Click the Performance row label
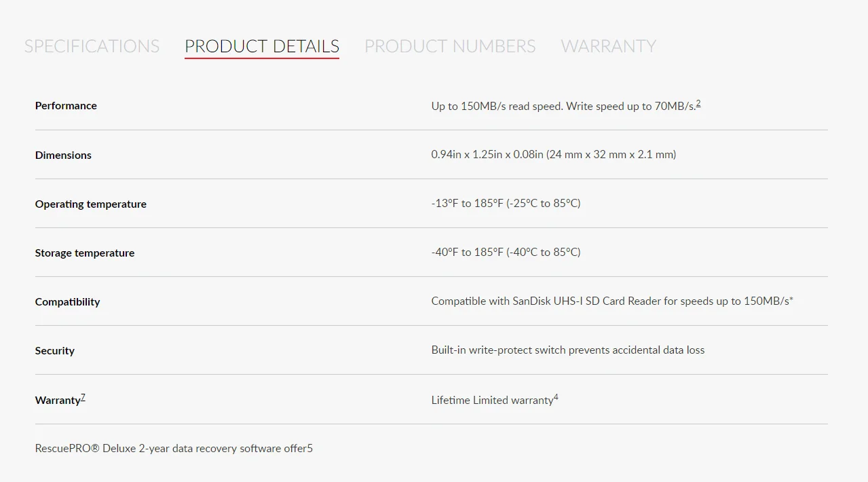868x482 pixels. (x=66, y=106)
